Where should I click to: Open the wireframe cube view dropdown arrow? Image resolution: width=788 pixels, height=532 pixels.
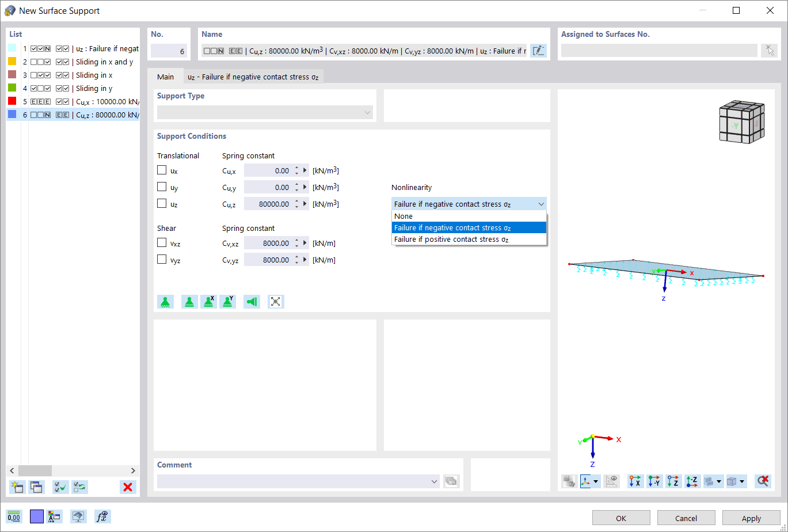click(743, 481)
